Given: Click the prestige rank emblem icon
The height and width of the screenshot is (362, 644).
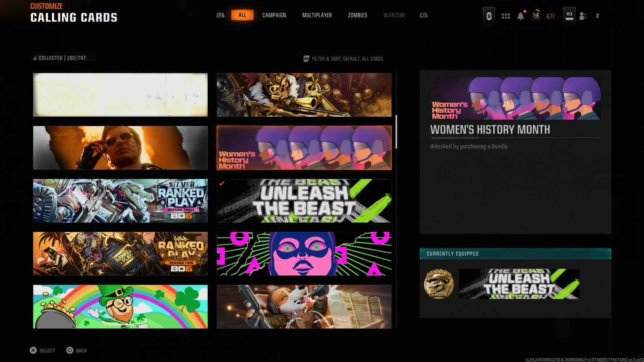Looking at the screenshot, I should pos(536,16).
